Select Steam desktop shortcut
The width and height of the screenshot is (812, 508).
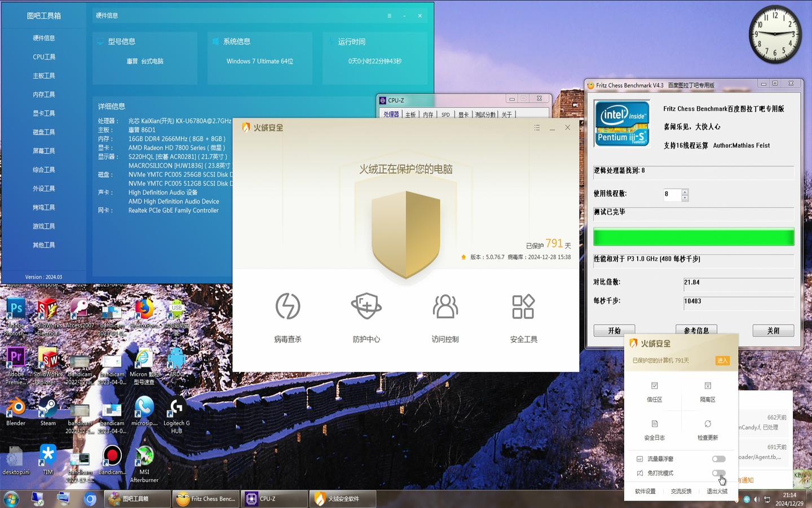[x=48, y=411]
